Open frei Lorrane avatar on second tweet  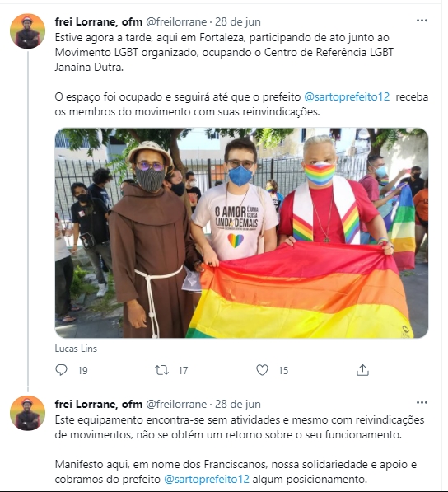pos(28,413)
